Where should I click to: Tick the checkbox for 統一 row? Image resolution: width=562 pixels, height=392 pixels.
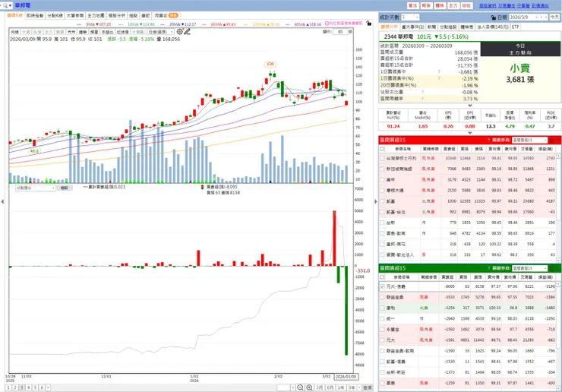382,318
